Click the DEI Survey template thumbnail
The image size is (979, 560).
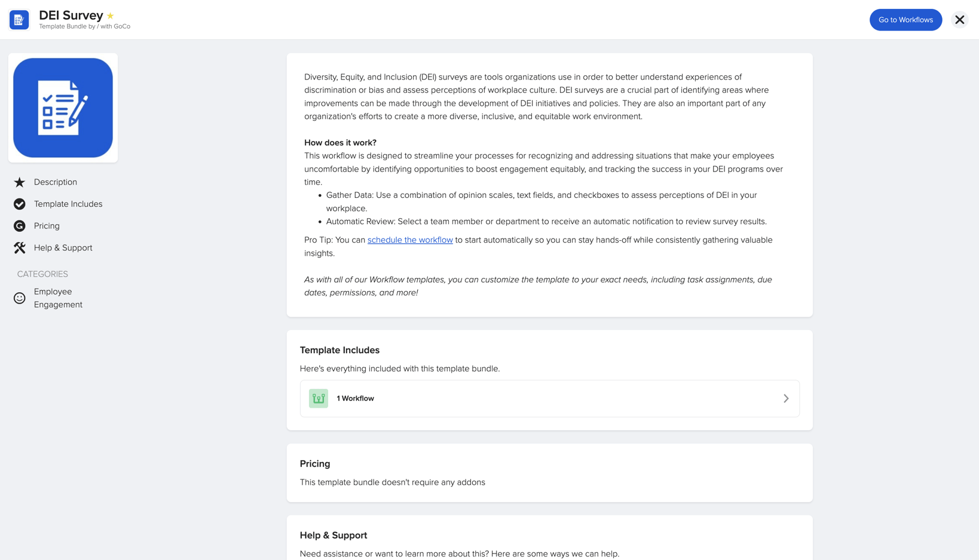pos(63,108)
